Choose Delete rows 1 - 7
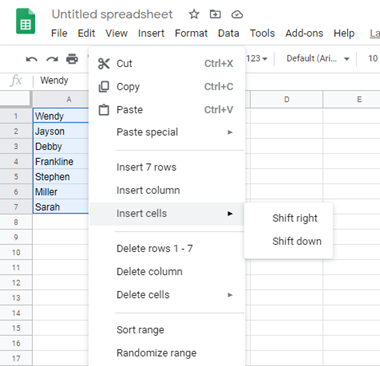The image size is (380, 366). pos(167,249)
